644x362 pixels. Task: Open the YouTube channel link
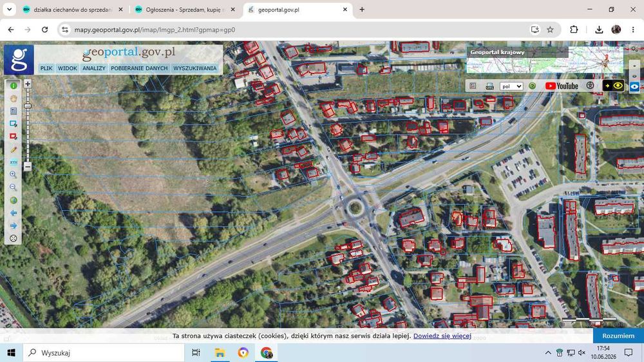562,86
